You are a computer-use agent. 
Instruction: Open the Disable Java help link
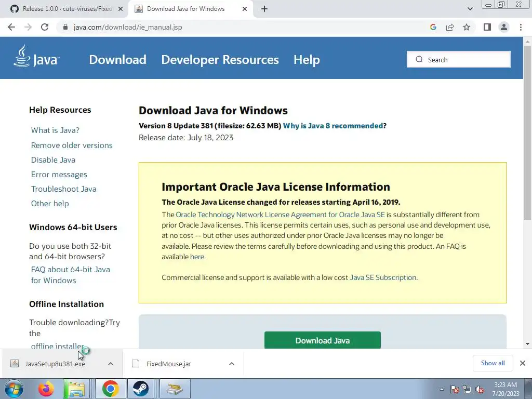point(54,160)
